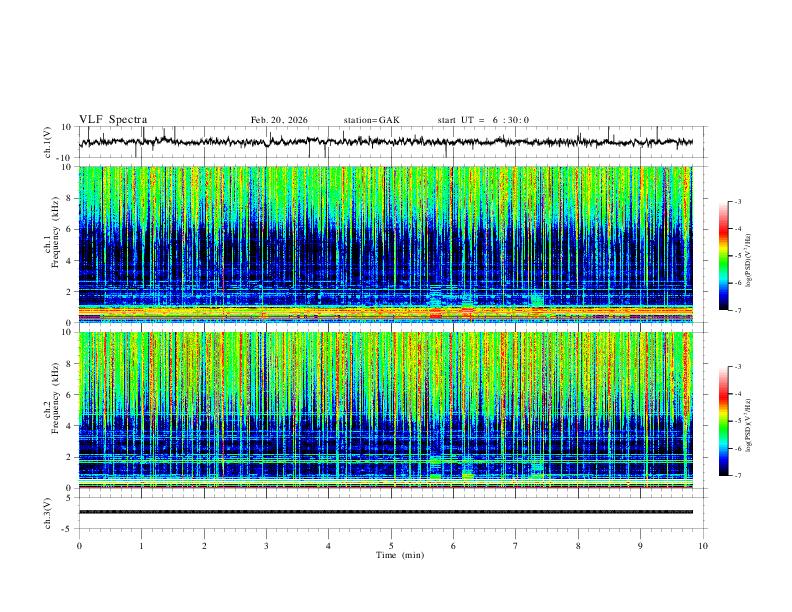Click inside the ch.2 spectrogram panel
The width and height of the screenshot is (792, 612).
point(385,410)
